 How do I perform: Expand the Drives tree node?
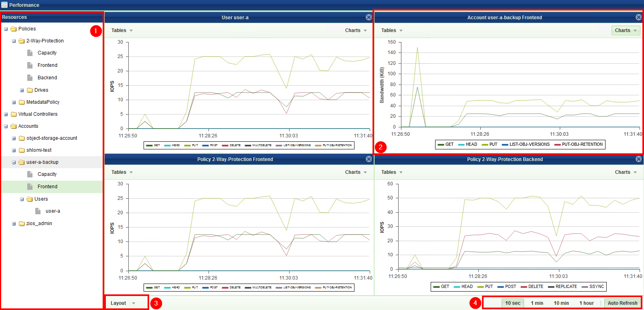click(x=22, y=90)
